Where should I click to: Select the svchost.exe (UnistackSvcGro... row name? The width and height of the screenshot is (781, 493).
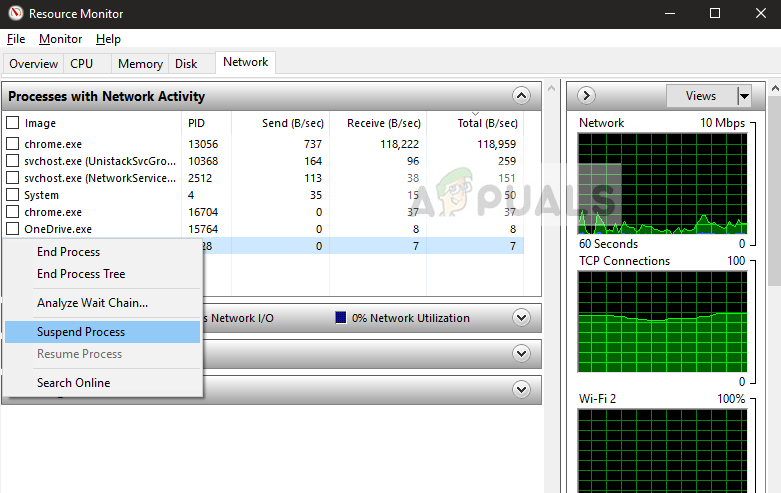point(100,161)
